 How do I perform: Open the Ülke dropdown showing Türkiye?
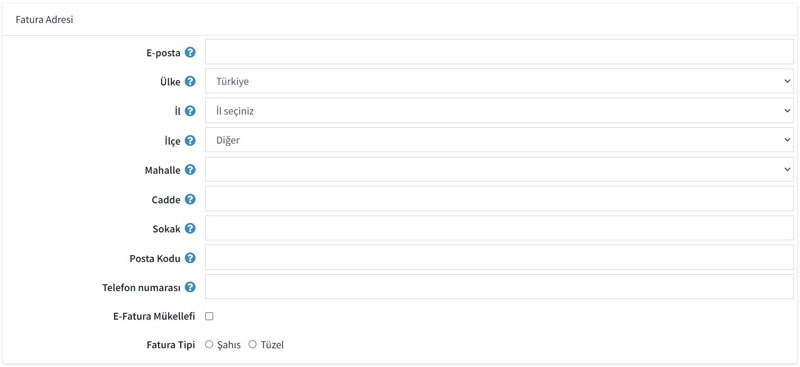499,81
